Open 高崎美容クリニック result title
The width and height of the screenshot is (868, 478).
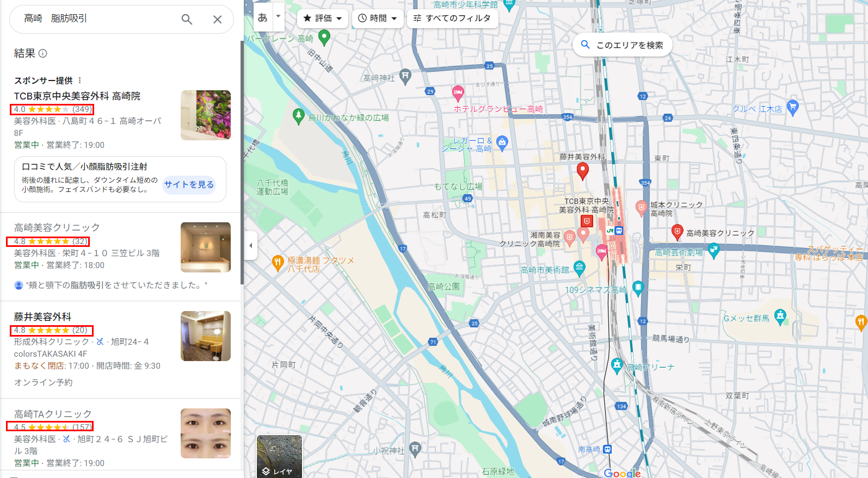pyautogui.click(x=57, y=227)
